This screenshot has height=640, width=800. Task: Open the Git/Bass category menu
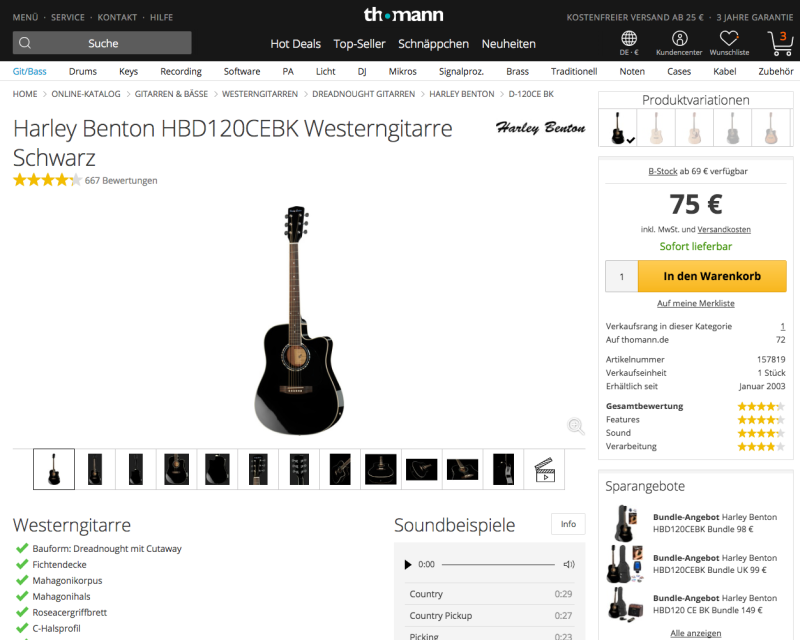(x=30, y=71)
